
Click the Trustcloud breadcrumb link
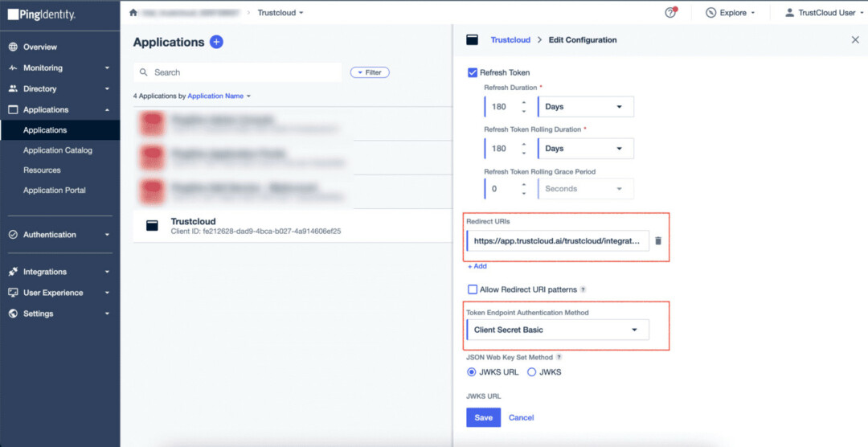point(510,40)
